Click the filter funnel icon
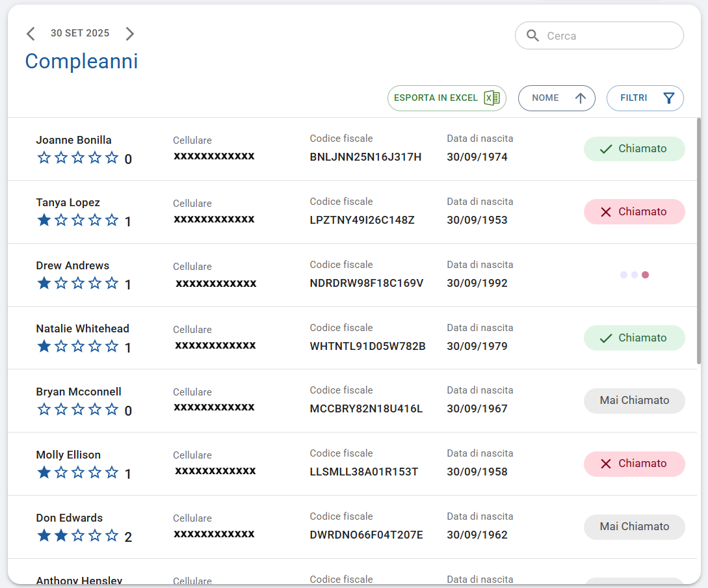The image size is (708, 588). [668, 98]
